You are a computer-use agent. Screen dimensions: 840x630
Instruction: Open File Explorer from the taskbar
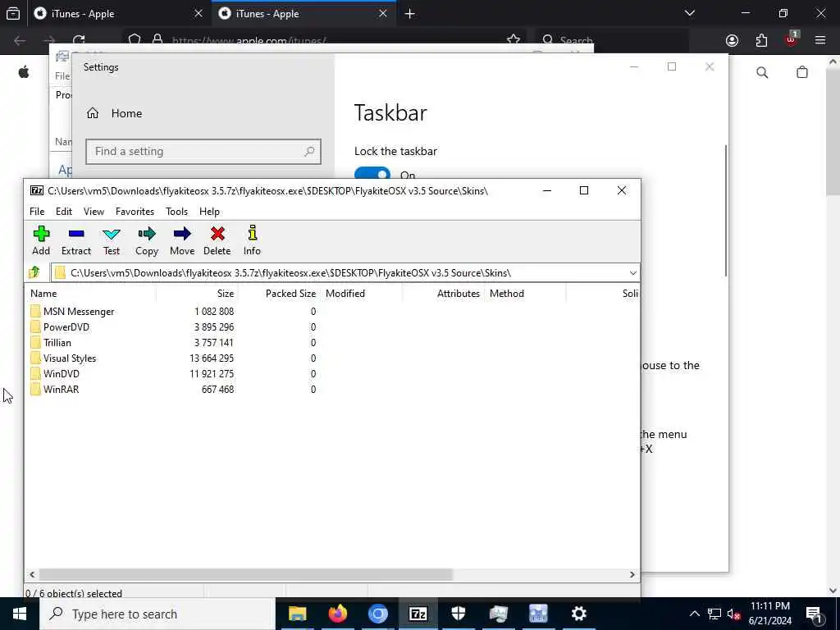tap(297, 614)
